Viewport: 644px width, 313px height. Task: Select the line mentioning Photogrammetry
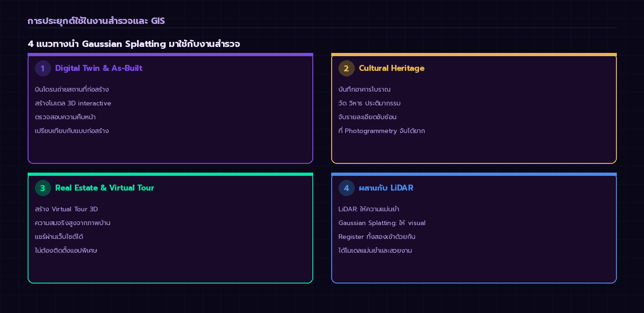[x=381, y=131]
